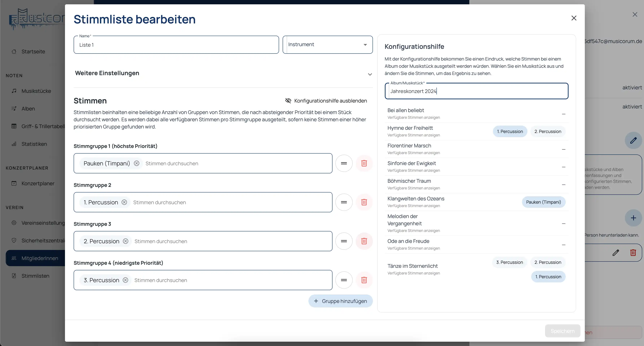Remove 3. Percussion chip from Stimmgruppe 4
Screen dimensions: 644x346
coord(125,280)
